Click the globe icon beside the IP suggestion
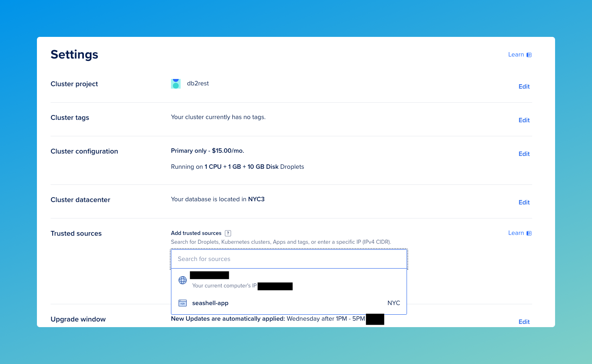The image size is (592, 364). (x=183, y=280)
